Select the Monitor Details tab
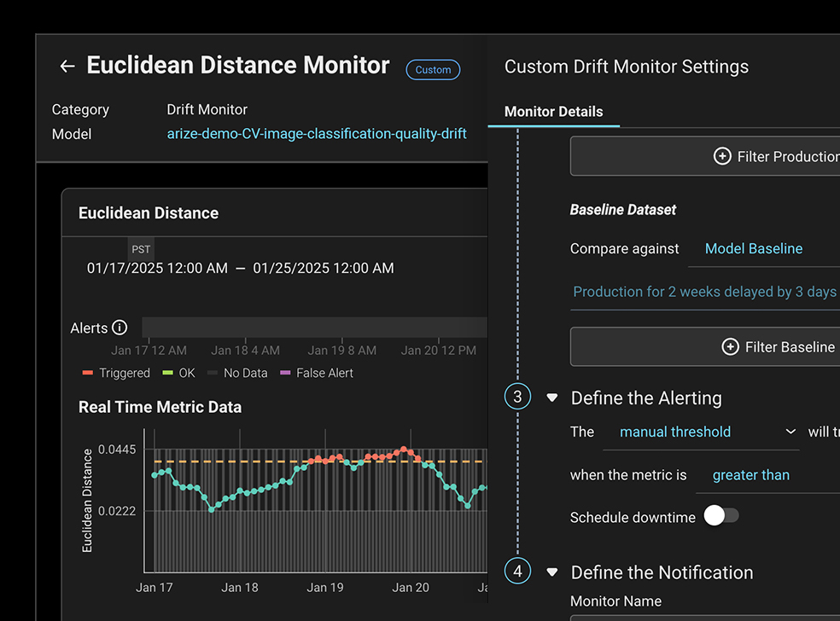Image resolution: width=840 pixels, height=621 pixels. (x=553, y=112)
